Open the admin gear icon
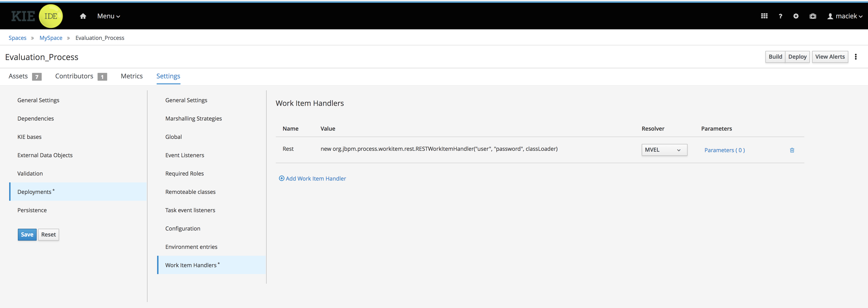Viewport: 868px width, 308px height. (x=796, y=16)
